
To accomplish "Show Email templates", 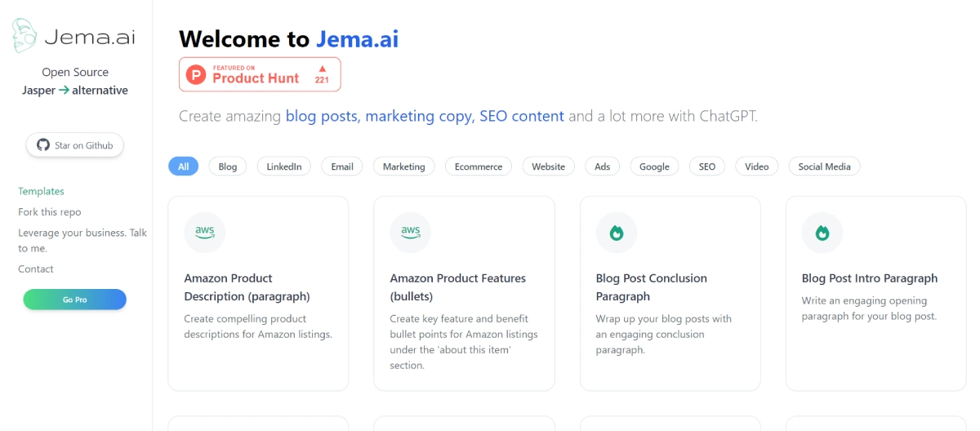I will 342,167.
